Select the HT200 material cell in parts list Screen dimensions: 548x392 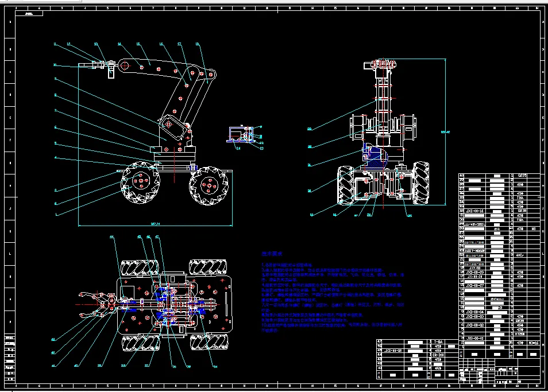[x=520, y=334]
